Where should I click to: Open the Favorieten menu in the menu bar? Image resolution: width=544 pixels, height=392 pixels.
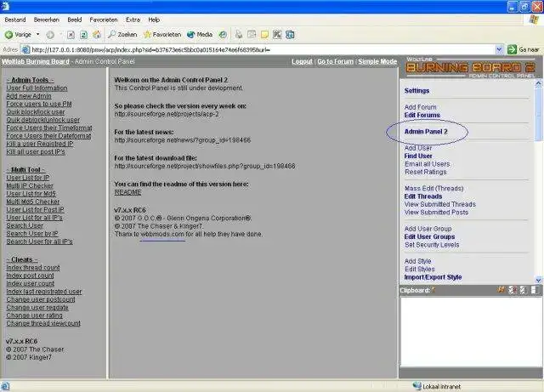[x=104, y=20]
